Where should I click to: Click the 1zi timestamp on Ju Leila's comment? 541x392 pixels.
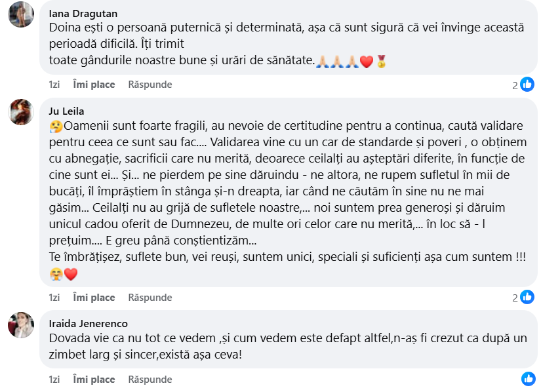(54, 298)
